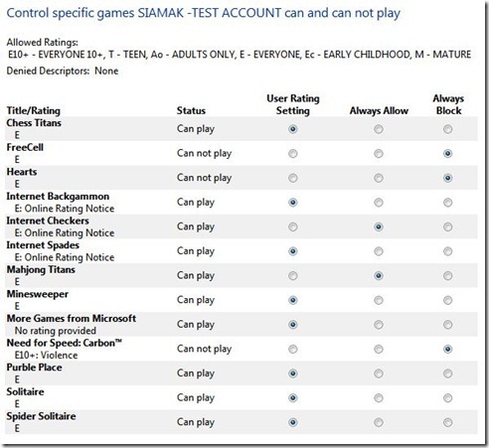Choose Always Allow for Internet Spades
Screen dimensions: 489x448
379,251
